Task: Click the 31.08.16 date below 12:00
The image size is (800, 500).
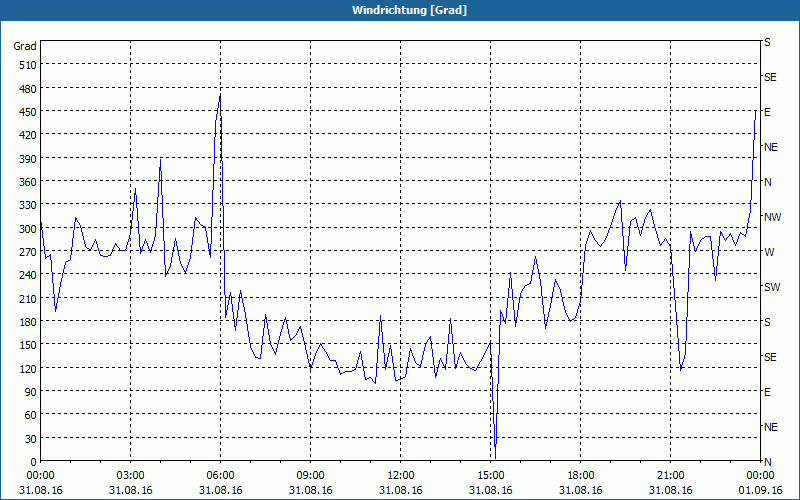Action: (401, 490)
